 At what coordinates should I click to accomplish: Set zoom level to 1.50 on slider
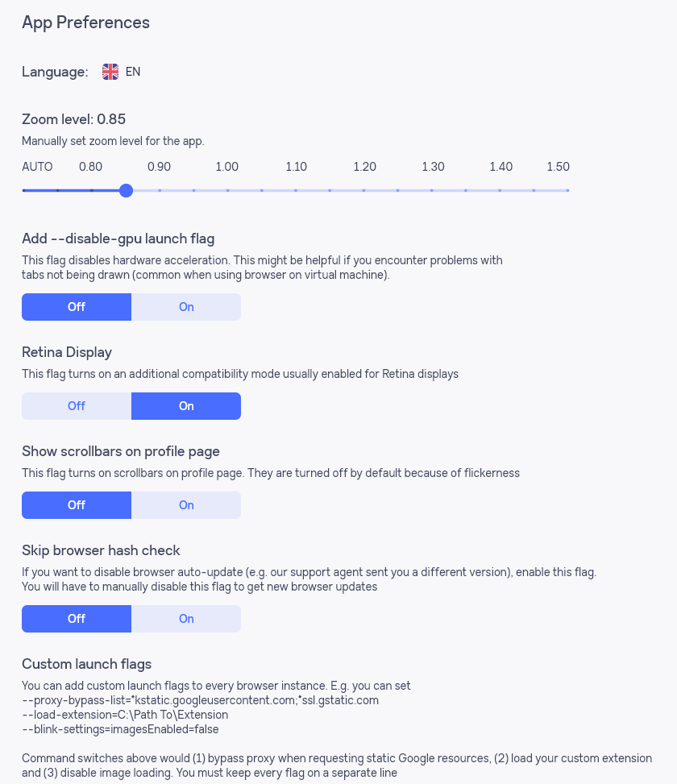567,190
